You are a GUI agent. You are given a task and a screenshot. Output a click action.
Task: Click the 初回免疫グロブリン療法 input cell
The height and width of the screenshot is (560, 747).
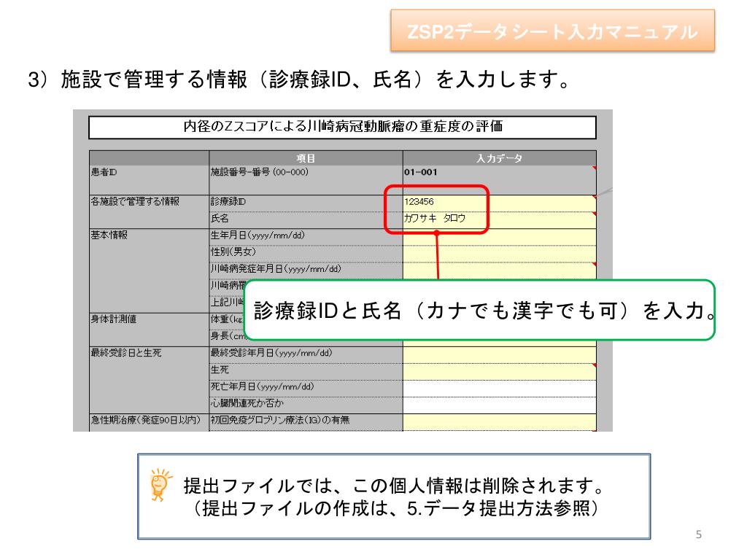(x=499, y=421)
